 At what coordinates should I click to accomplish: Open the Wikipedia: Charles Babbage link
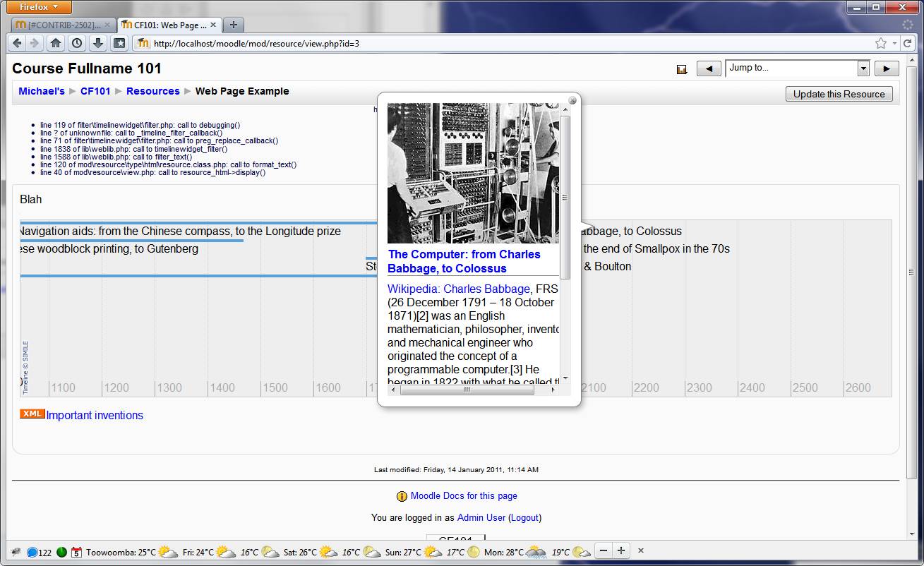[x=459, y=289]
